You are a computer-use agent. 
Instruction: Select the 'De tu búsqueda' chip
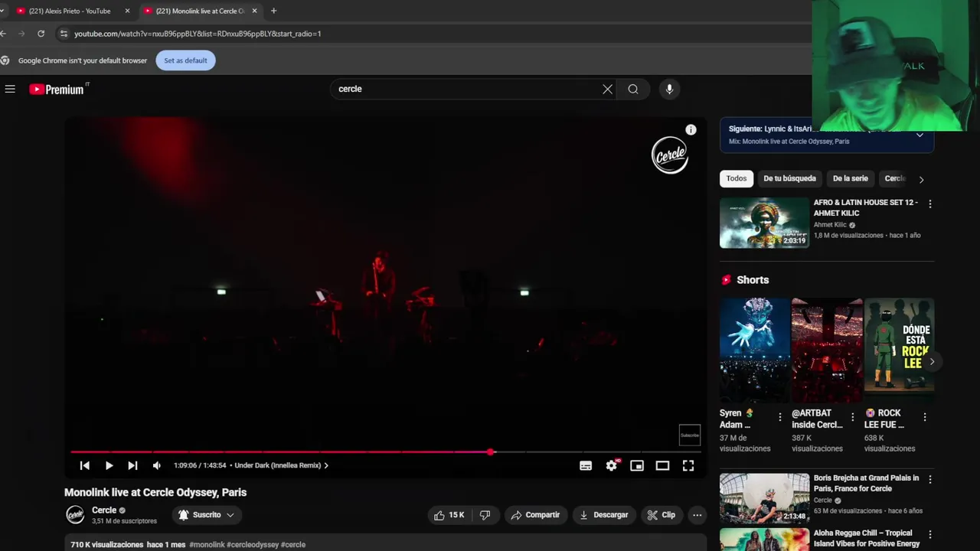[789, 178]
